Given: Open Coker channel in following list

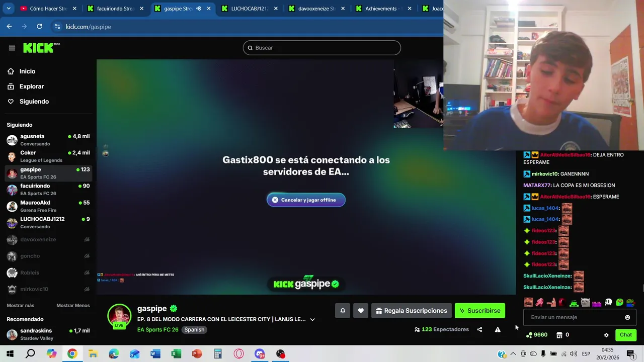Looking at the screenshot, I should [48, 156].
